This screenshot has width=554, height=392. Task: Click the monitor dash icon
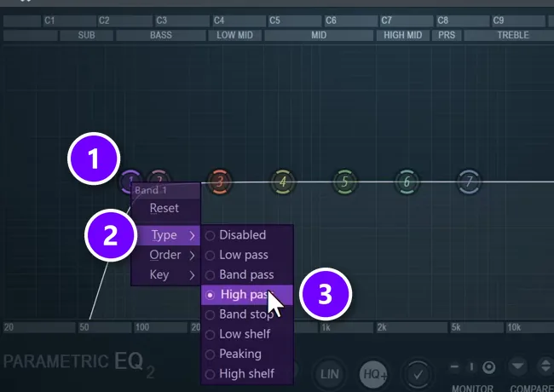pyautogui.click(x=455, y=367)
